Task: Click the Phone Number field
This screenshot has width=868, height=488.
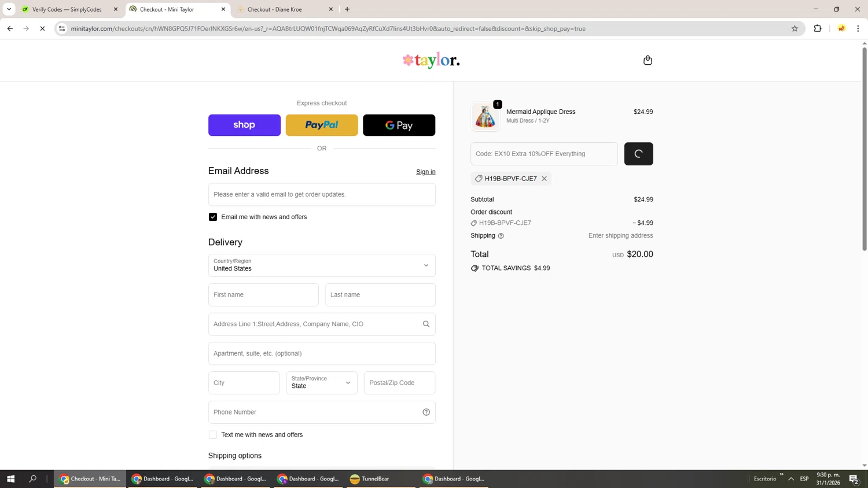Action: [x=322, y=412]
